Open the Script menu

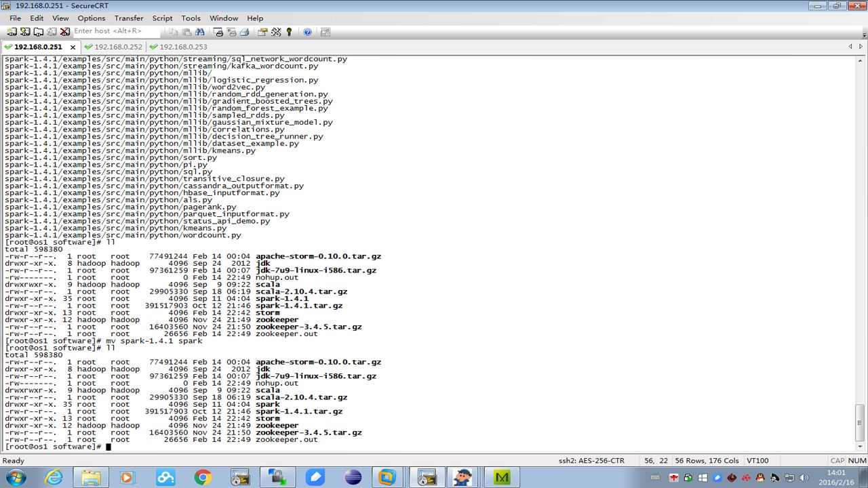[162, 18]
